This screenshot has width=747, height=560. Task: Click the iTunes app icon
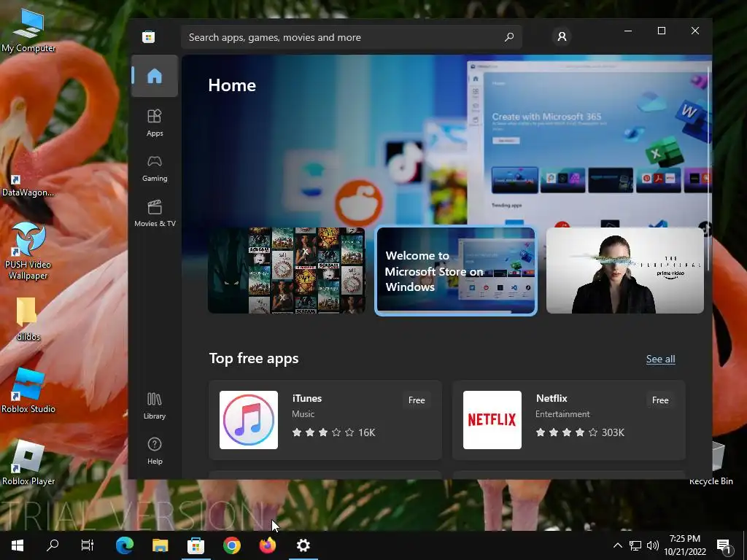tap(249, 420)
